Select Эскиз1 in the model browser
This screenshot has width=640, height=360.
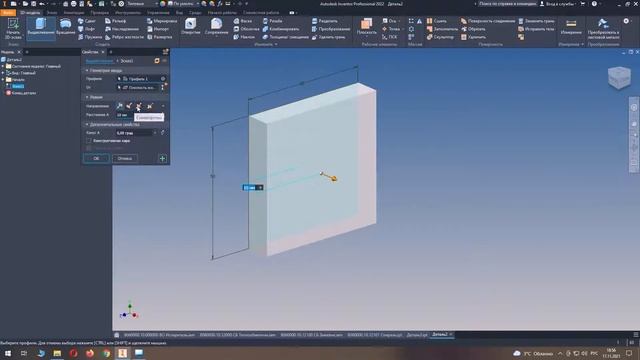(x=17, y=86)
